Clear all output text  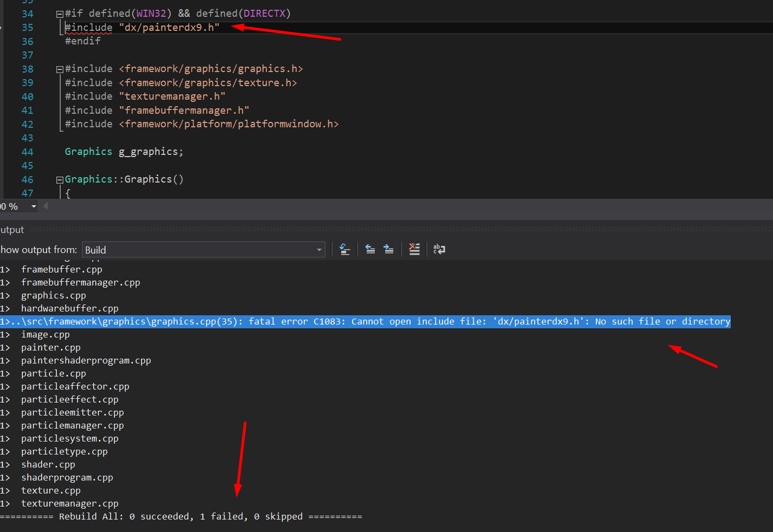pyautogui.click(x=414, y=249)
